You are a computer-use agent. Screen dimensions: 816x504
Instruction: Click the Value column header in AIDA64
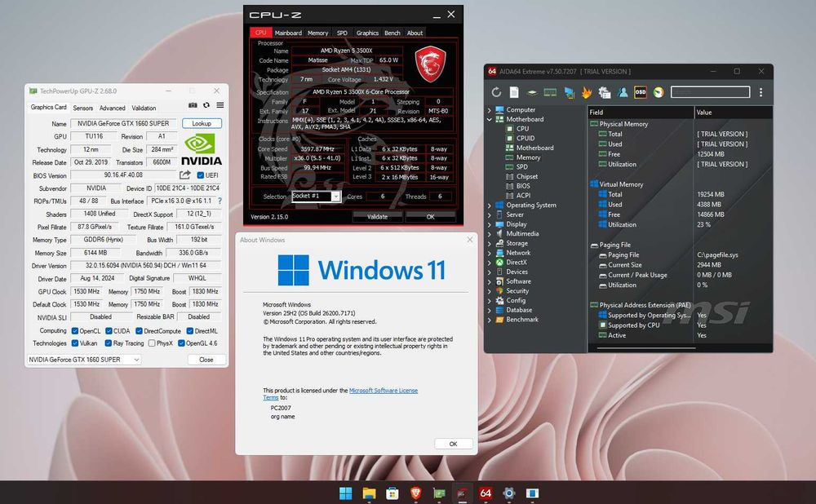pos(734,113)
